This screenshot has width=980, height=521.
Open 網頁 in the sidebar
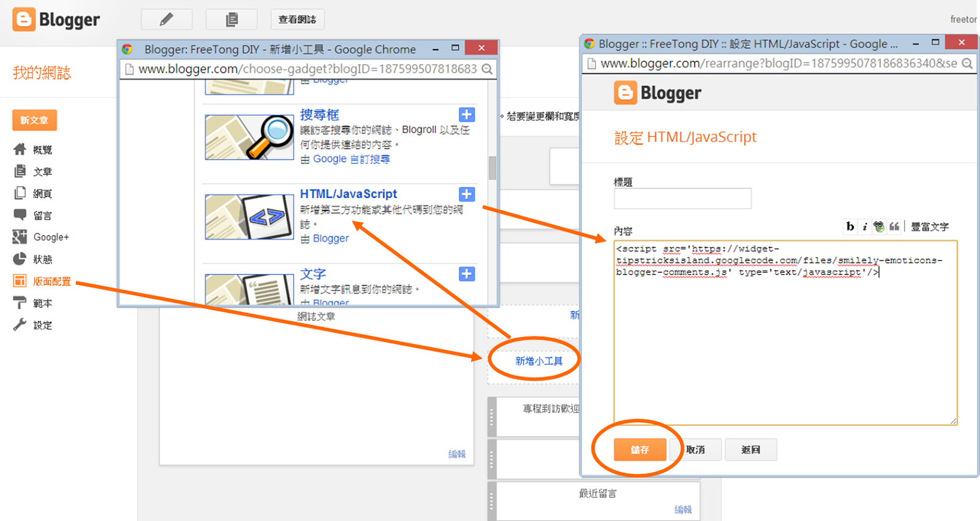tap(42, 194)
